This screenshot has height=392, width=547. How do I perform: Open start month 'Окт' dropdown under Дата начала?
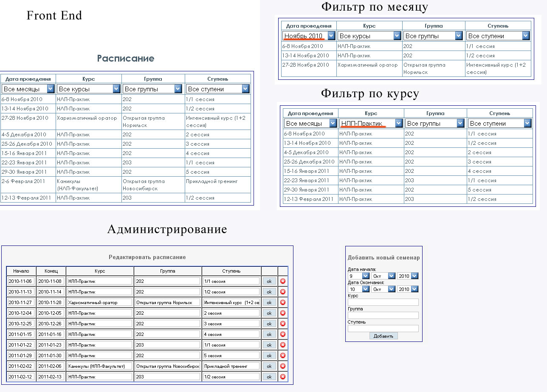383,276
